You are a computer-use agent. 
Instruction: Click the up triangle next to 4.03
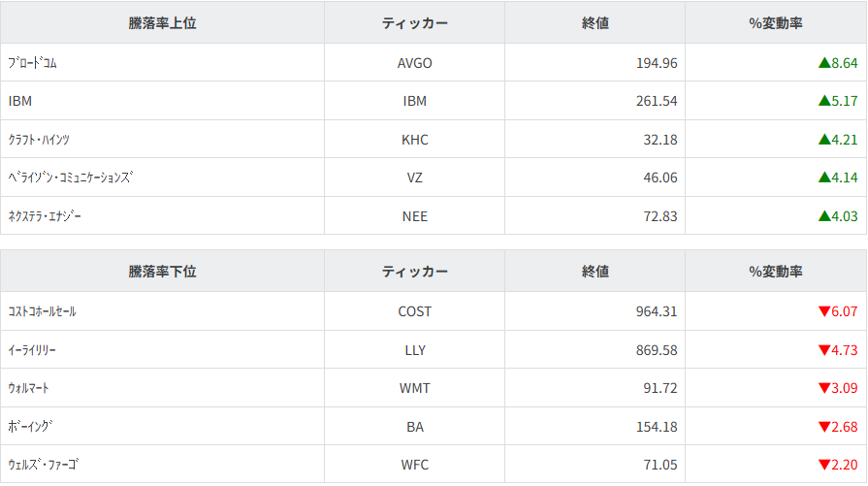tap(823, 216)
